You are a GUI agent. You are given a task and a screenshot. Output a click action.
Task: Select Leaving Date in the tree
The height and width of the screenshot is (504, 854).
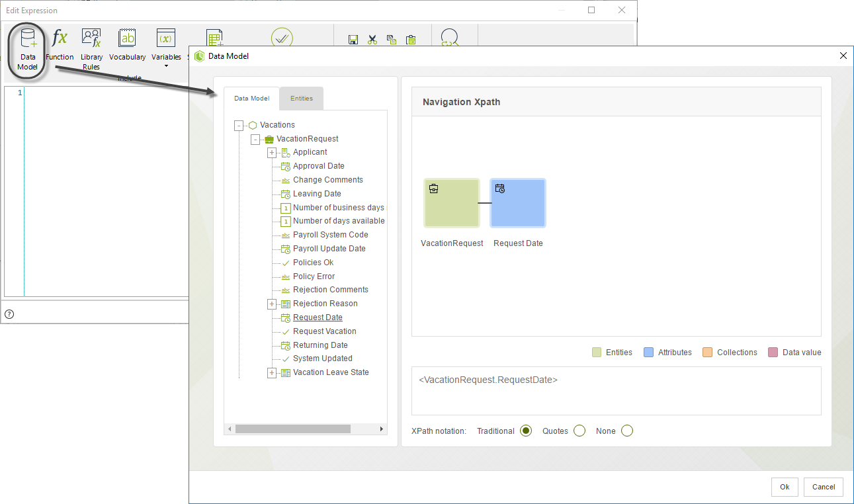(x=317, y=194)
